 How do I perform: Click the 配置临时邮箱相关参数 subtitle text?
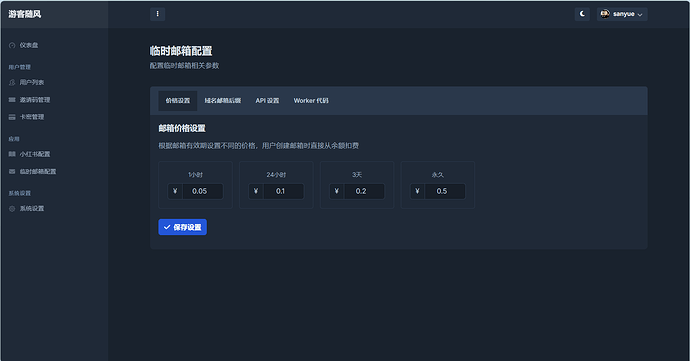point(184,66)
